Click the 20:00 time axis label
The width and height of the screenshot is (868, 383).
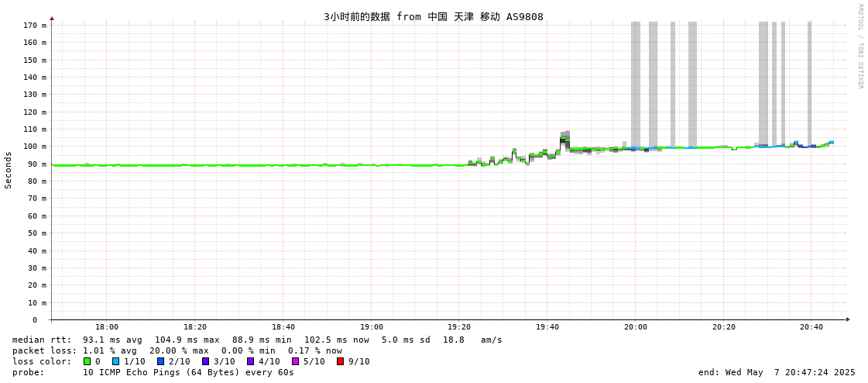[635, 328]
